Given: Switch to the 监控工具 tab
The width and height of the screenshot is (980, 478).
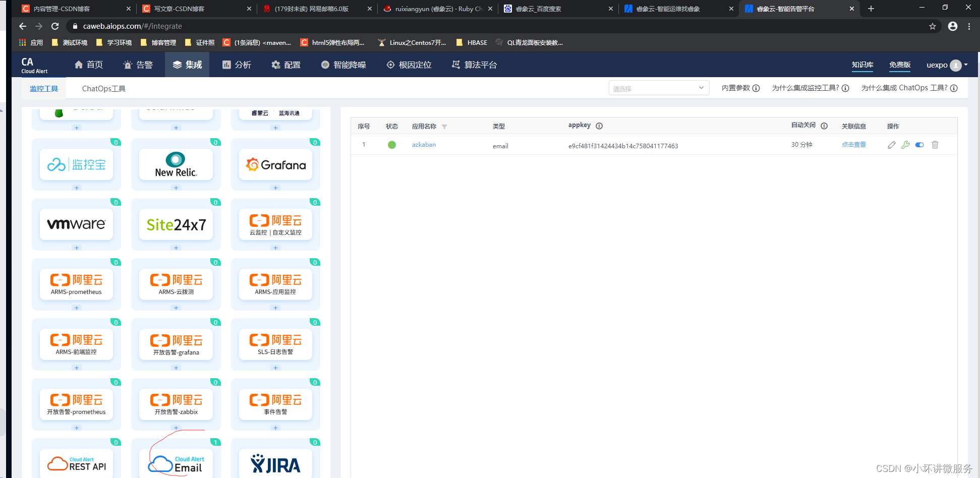Looking at the screenshot, I should click(x=44, y=89).
